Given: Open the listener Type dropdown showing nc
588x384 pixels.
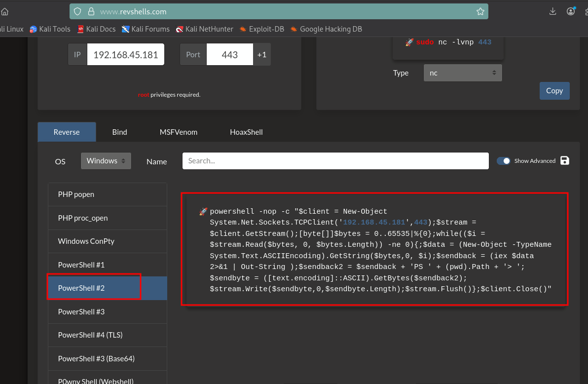Looking at the screenshot, I should [x=463, y=73].
